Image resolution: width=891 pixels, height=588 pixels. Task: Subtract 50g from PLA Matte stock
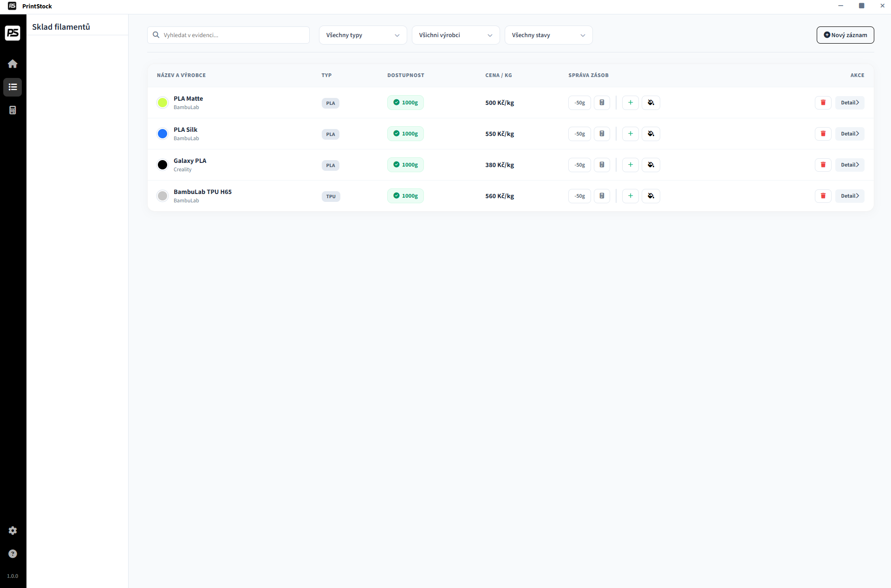(579, 103)
